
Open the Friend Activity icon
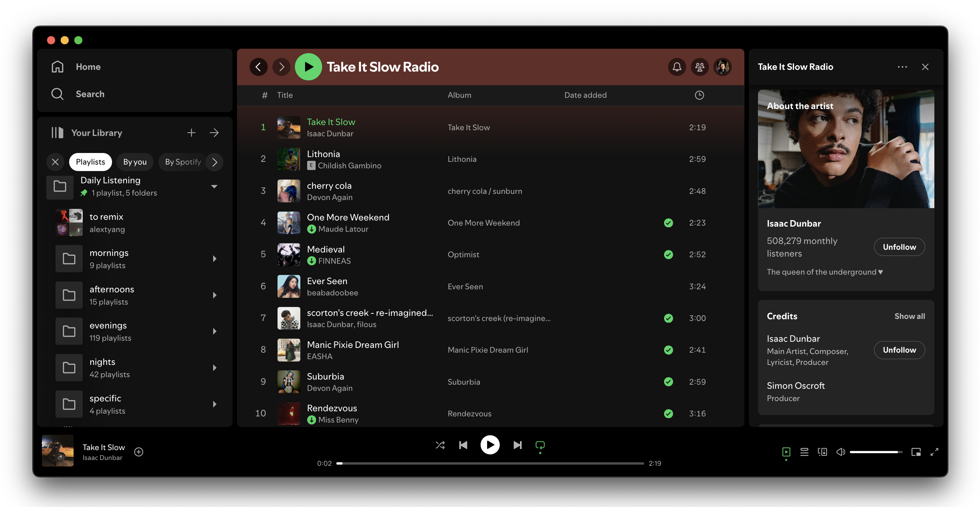700,67
